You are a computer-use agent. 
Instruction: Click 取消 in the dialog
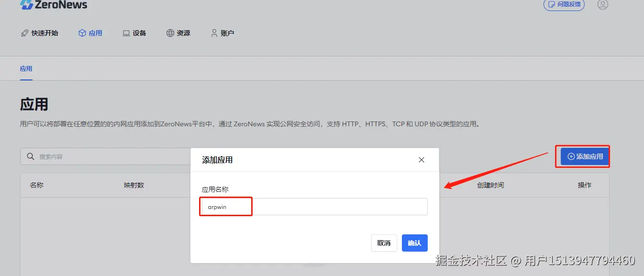point(384,243)
